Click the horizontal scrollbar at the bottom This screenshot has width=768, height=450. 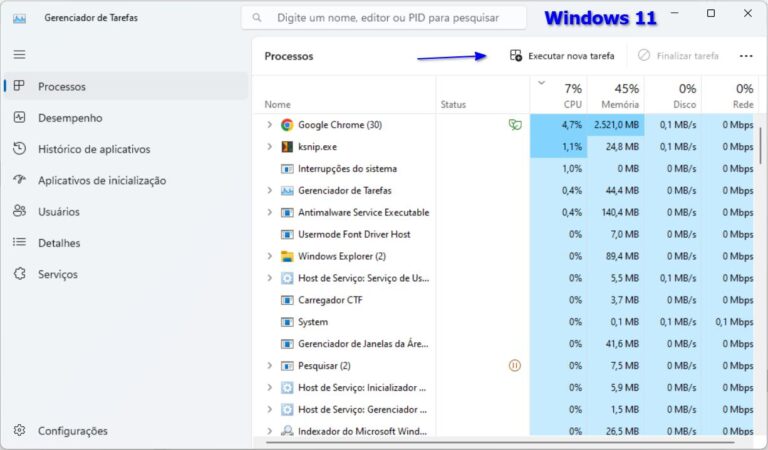[500, 442]
